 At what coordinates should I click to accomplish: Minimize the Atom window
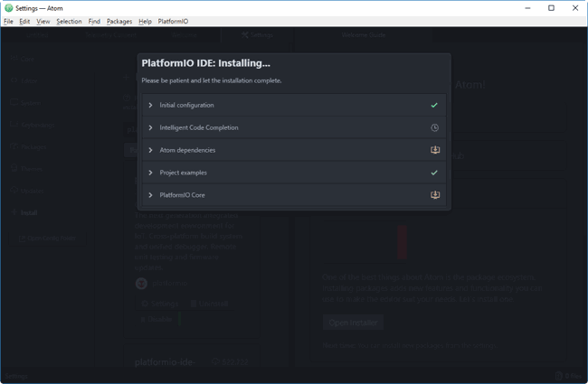[x=527, y=8]
